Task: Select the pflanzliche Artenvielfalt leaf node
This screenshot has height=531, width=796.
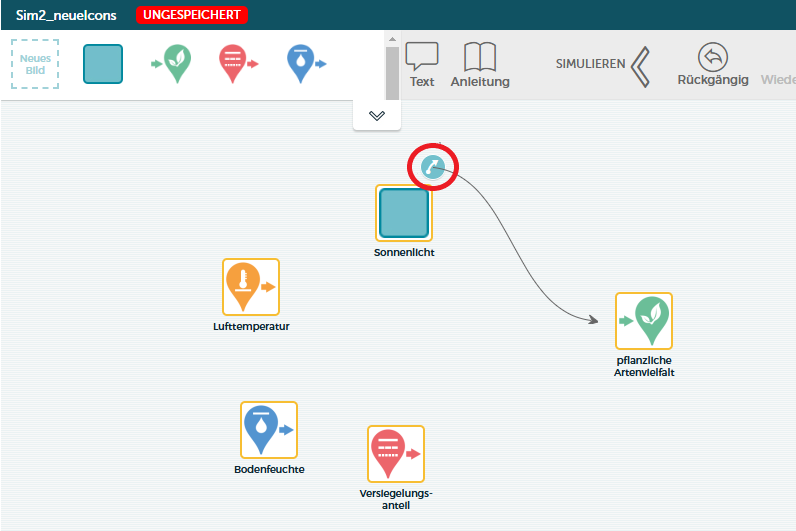Action: (644, 321)
